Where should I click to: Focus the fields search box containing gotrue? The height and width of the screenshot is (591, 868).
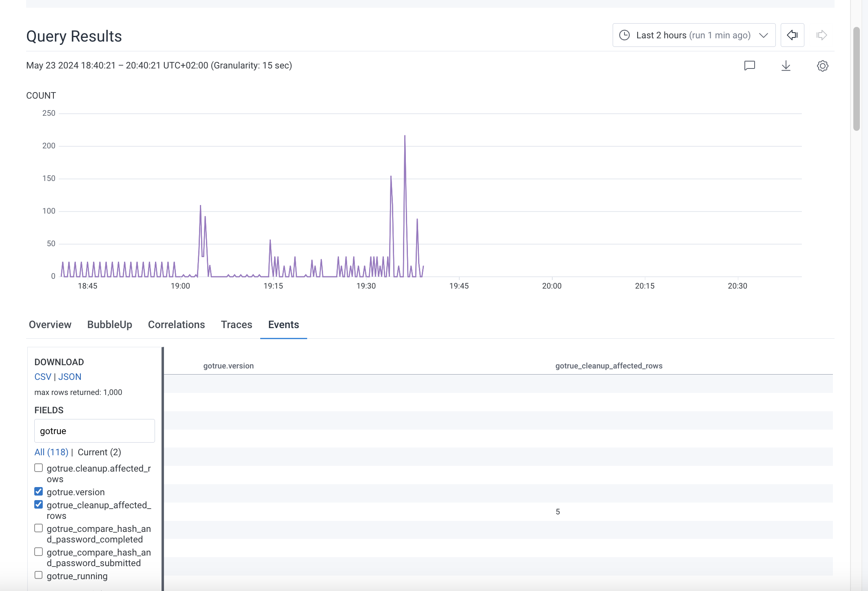click(95, 431)
